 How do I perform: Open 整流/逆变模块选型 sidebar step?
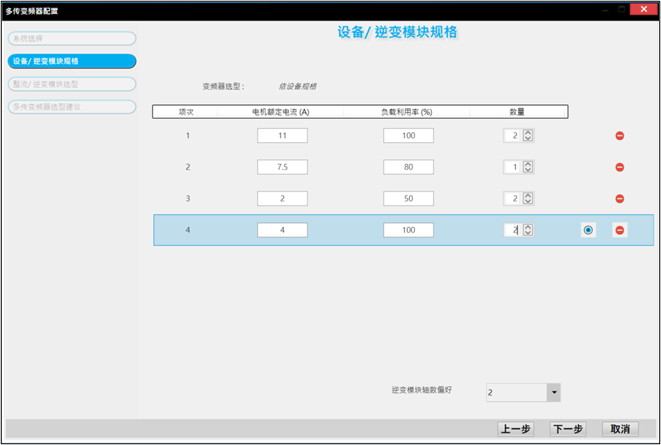point(71,84)
